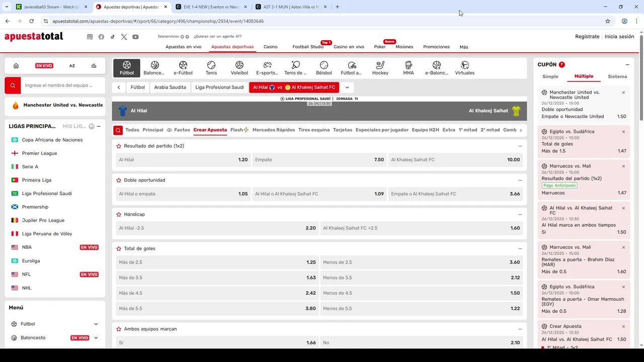The height and width of the screenshot is (362, 644).
Task: Collapse Doble oportunidad section
Action: point(520,180)
